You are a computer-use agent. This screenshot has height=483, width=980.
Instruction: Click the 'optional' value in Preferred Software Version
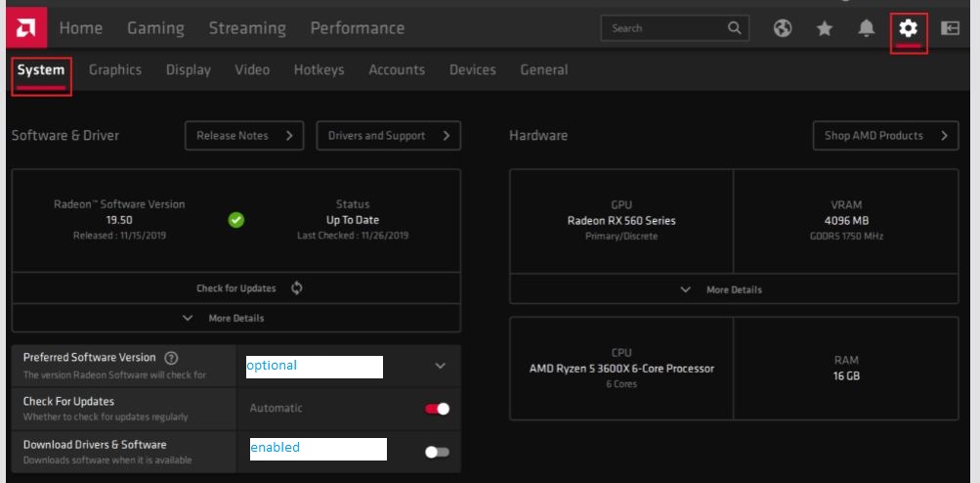(272, 366)
